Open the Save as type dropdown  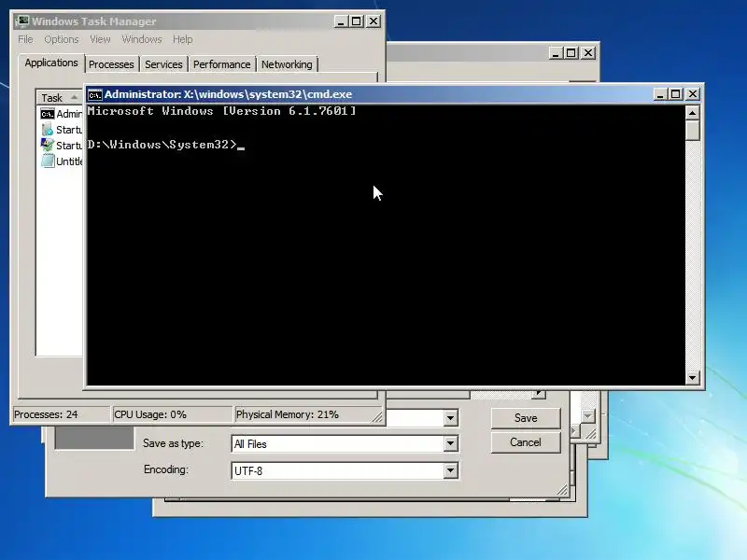tap(450, 444)
